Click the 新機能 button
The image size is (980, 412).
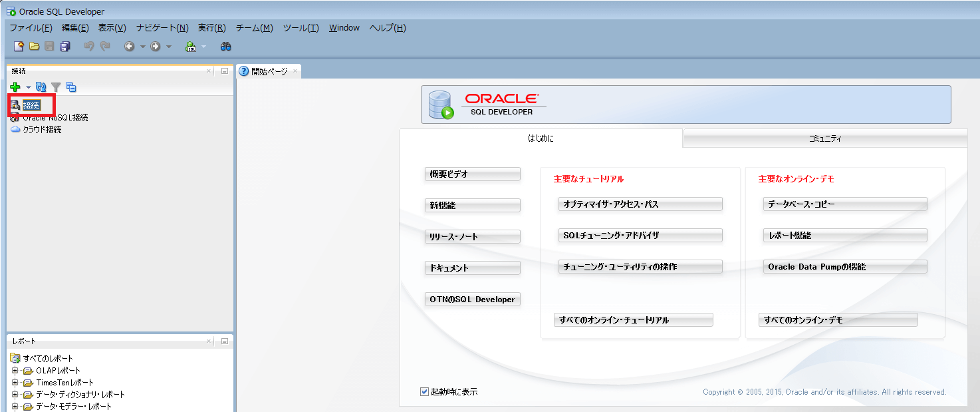472,205
